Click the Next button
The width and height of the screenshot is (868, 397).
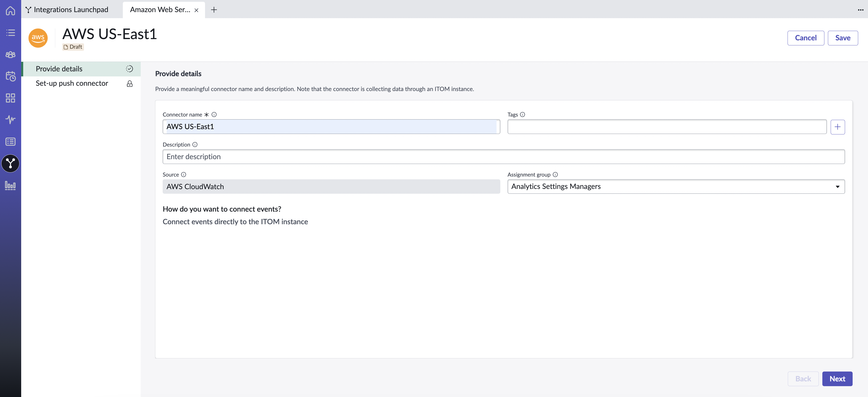[837, 379]
